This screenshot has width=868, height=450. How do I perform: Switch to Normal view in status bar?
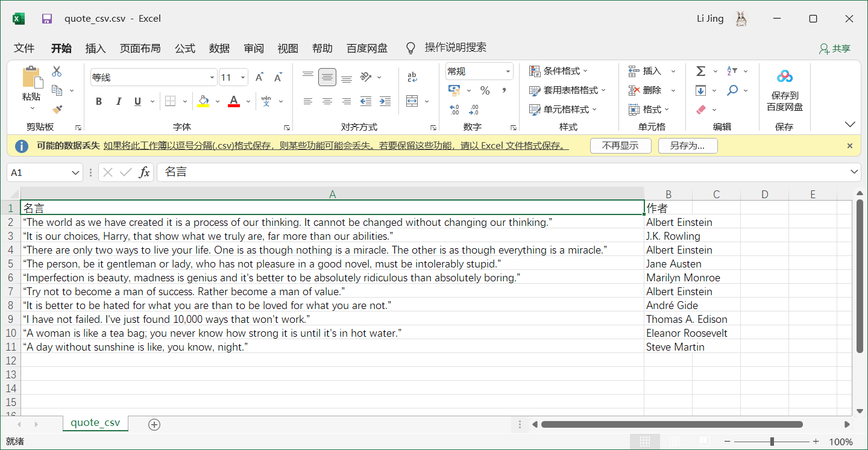tap(644, 442)
